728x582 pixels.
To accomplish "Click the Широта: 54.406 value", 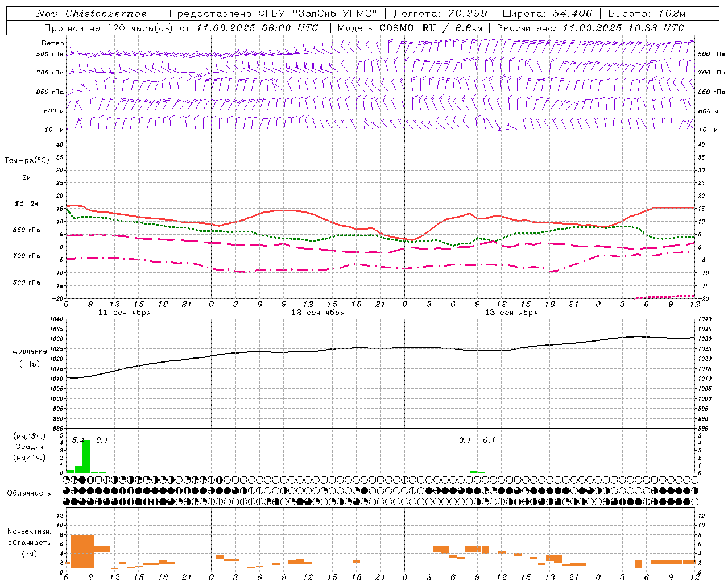I will [547, 14].
